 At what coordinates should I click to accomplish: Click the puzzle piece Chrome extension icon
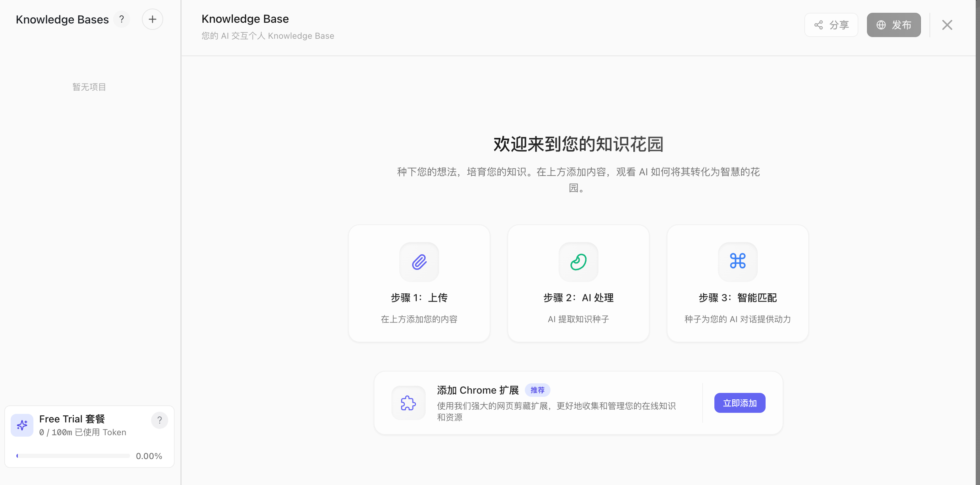pyautogui.click(x=408, y=403)
